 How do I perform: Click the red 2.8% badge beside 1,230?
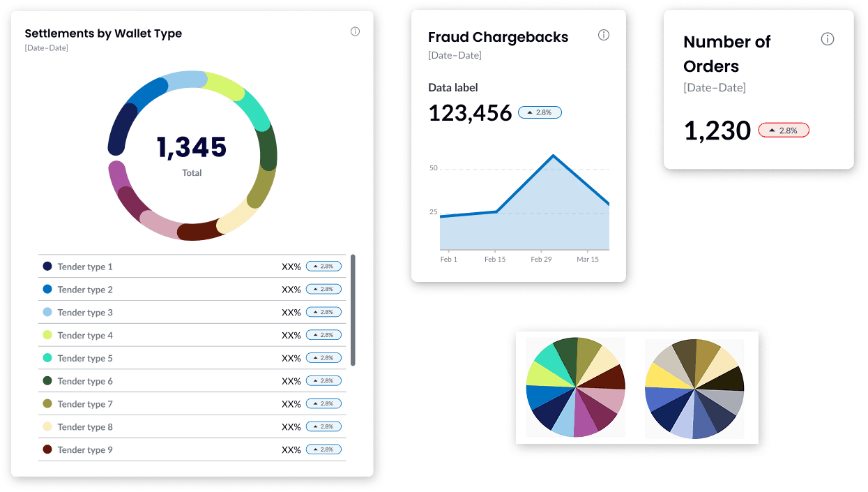(x=784, y=130)
